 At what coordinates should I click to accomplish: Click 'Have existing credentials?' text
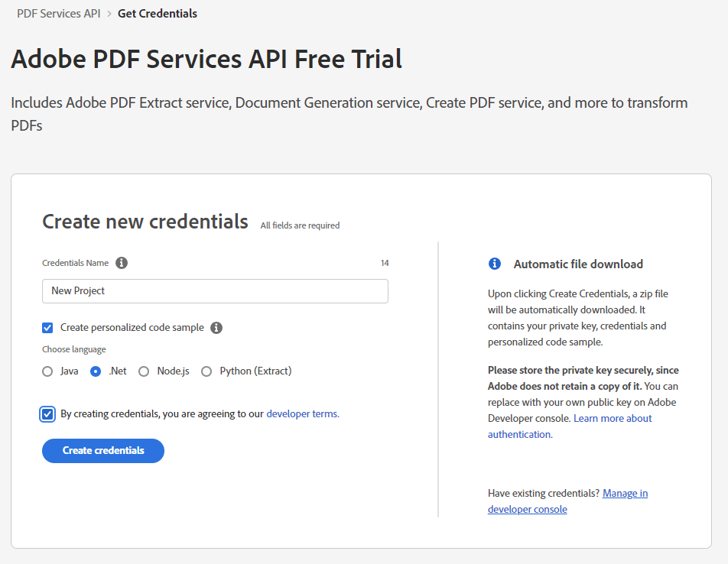pyautogui.click(x=544, y=493)
